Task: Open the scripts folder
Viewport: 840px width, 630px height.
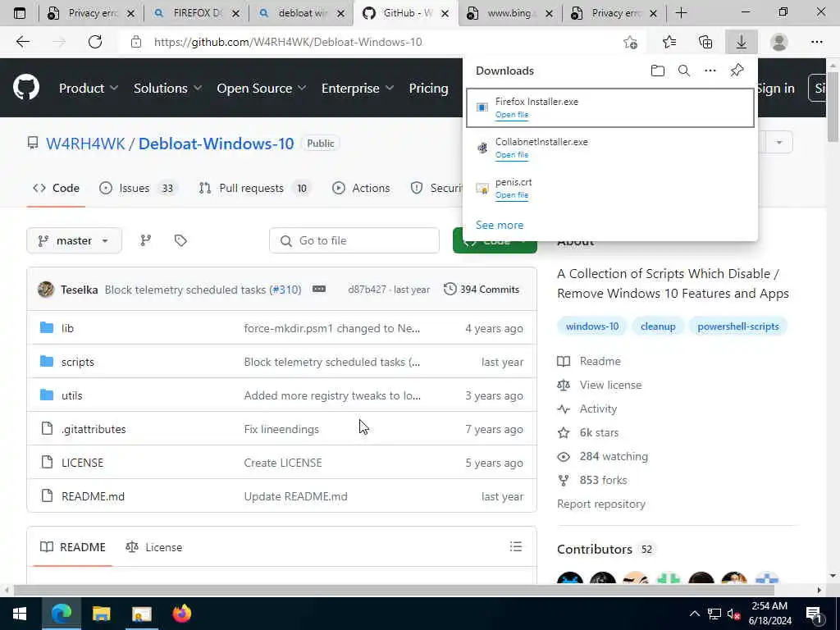Action: click(x=78, y=362)
